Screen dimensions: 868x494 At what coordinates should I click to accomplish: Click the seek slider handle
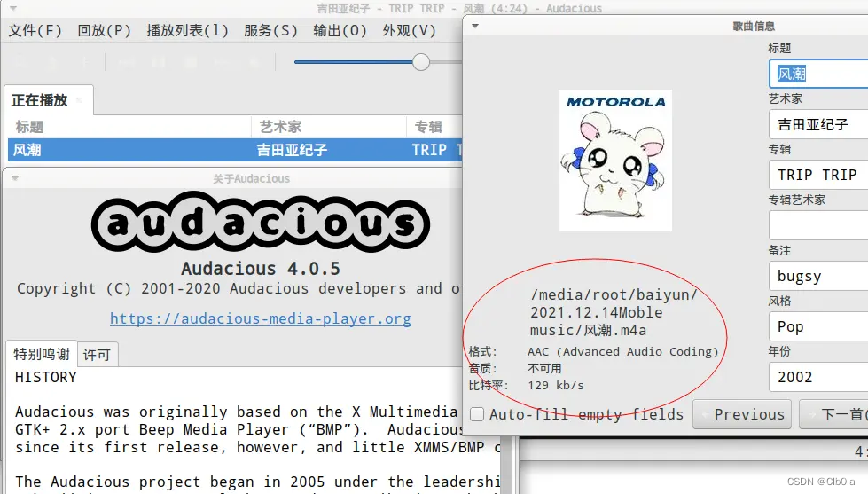(421, 62)
